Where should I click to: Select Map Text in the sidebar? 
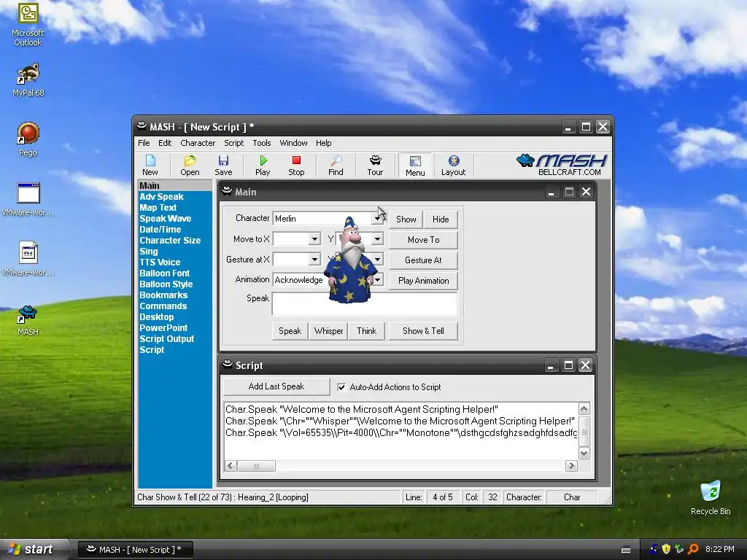click(x=158, y=208)
